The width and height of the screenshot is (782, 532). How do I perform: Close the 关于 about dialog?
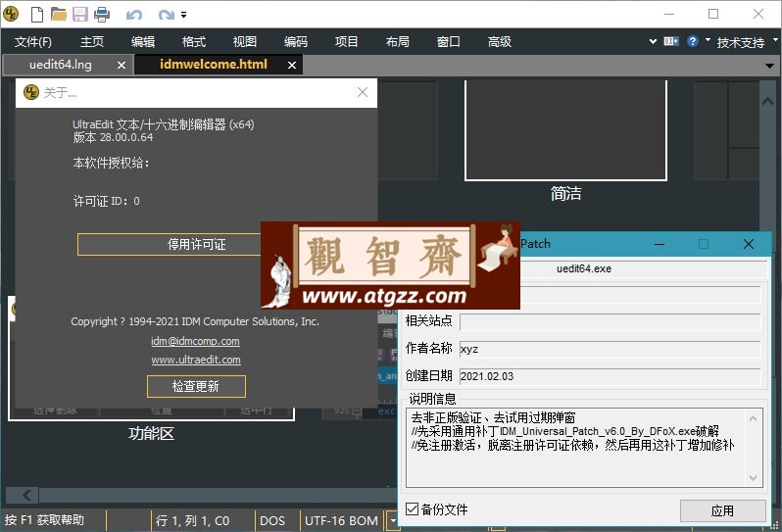point(363,92)
